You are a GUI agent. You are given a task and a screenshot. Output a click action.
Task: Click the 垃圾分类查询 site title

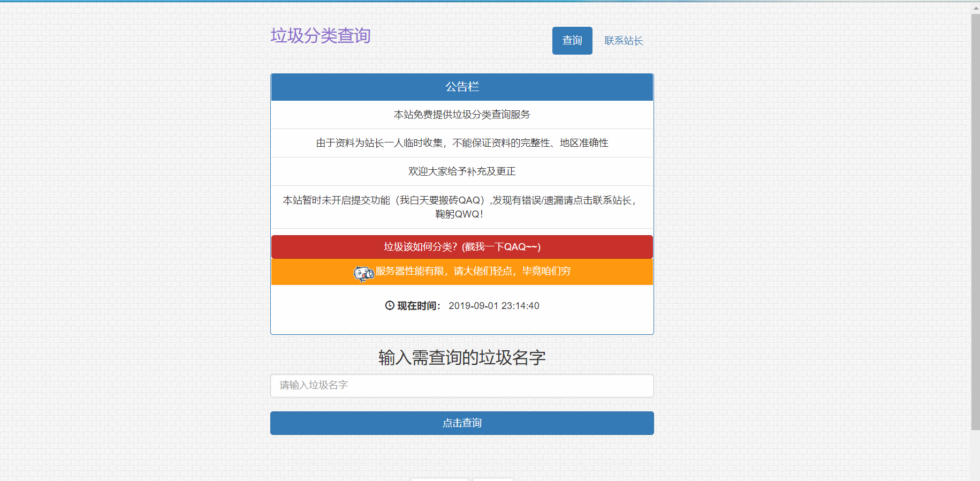coord(321,36)
